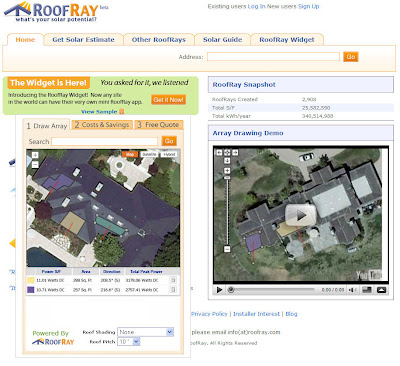Image resolution: width=400 pixels, height=366 pixels.
Task: Select the purple array on the widget roof map
Action: (x=58, y=182)
